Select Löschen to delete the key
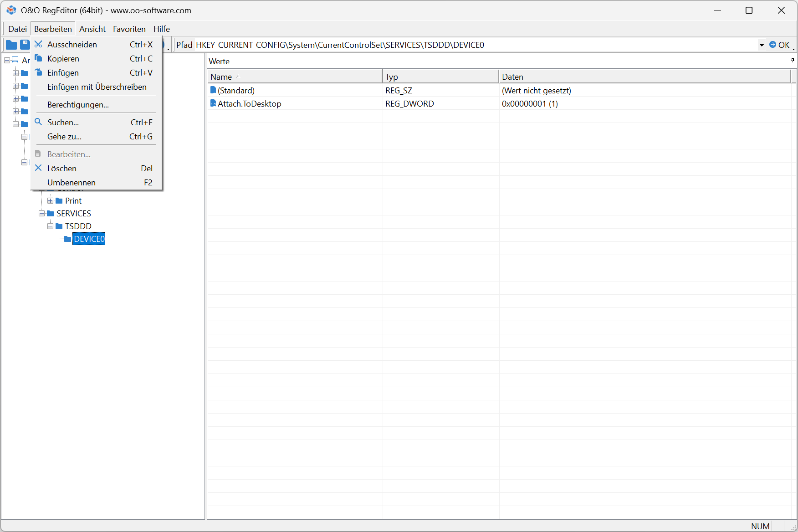The height and width of the screenshot is (532, 798). [x=62, y=169]
